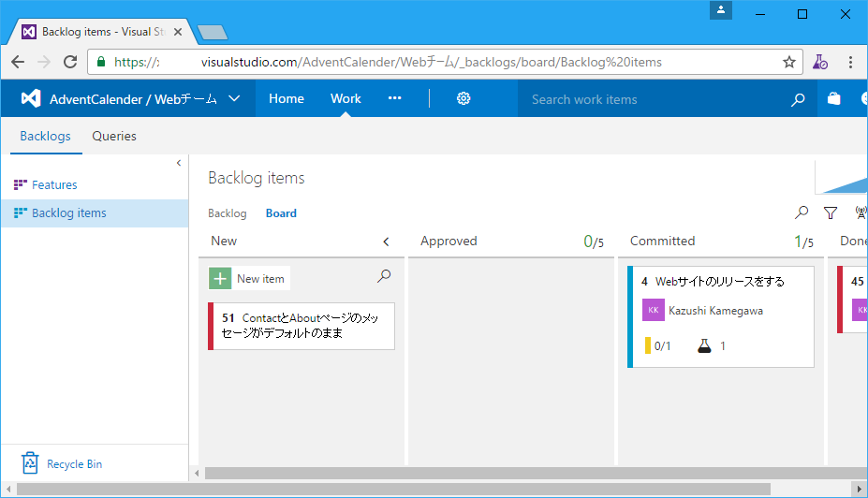The image size is (868, 498).
Task: Click the search magnifier in header
Action: [798, 99]
